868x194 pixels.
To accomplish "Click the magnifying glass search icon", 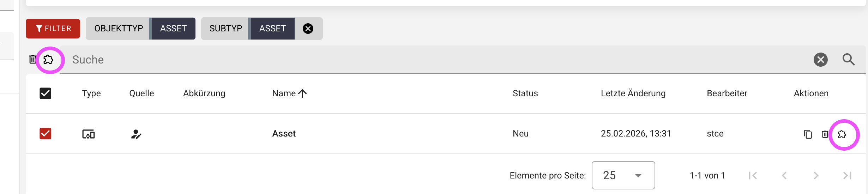I will (x=848, y=60).
